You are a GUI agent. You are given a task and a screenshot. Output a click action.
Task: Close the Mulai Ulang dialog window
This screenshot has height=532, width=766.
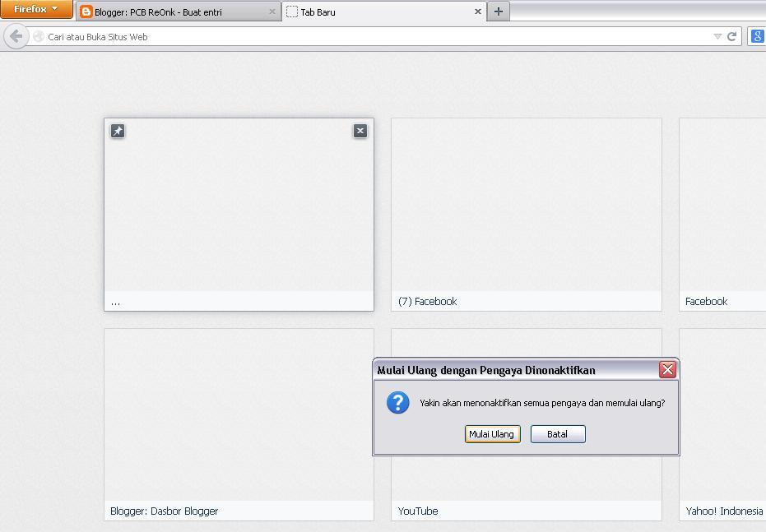coord(667,369)
